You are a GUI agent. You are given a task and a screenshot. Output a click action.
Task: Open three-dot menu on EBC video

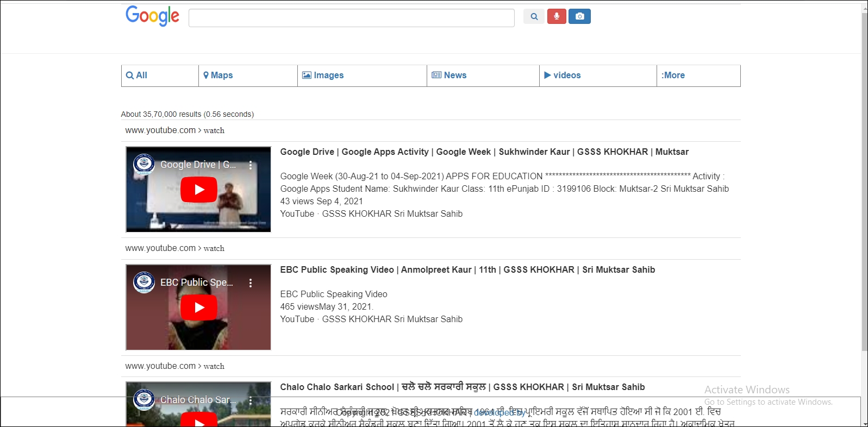(x=251, y=283)
